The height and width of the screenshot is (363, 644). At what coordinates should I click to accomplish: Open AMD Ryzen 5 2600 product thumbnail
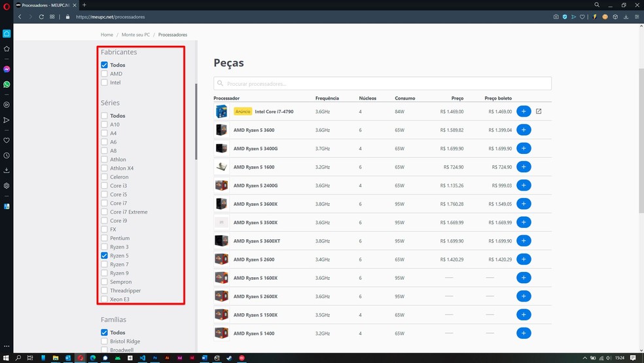[x=221, y=259]
